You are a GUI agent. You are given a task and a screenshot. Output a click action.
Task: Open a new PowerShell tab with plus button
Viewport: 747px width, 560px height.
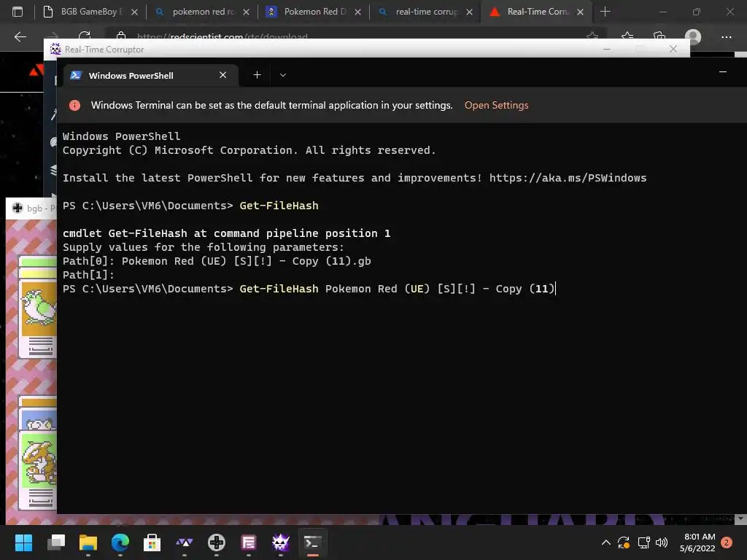(x=257, y=75)
